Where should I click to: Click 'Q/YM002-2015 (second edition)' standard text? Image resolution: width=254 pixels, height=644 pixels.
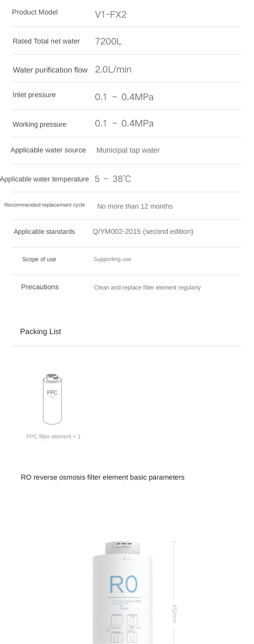tap(143, 232)
